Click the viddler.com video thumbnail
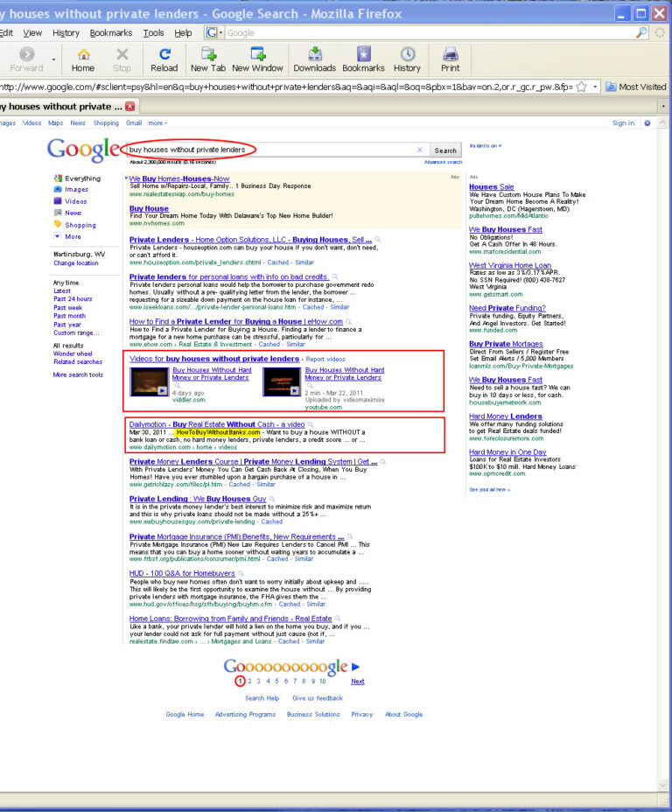This screenshot has width=672, height=812. [149, 381]
